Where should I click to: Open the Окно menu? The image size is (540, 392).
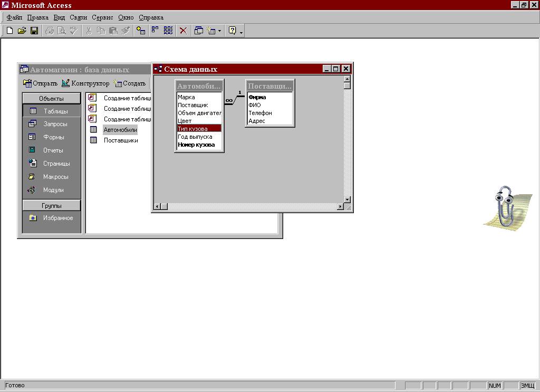coord(126,17)
